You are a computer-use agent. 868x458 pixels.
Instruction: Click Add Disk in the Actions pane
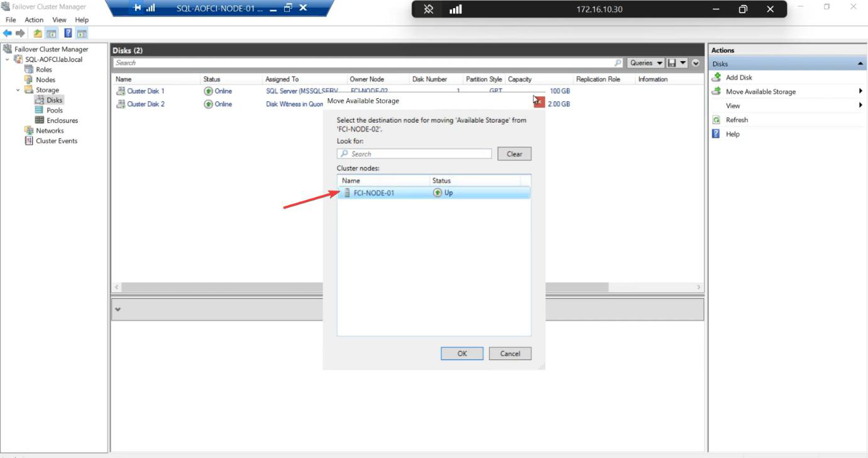tap(739, 77)
